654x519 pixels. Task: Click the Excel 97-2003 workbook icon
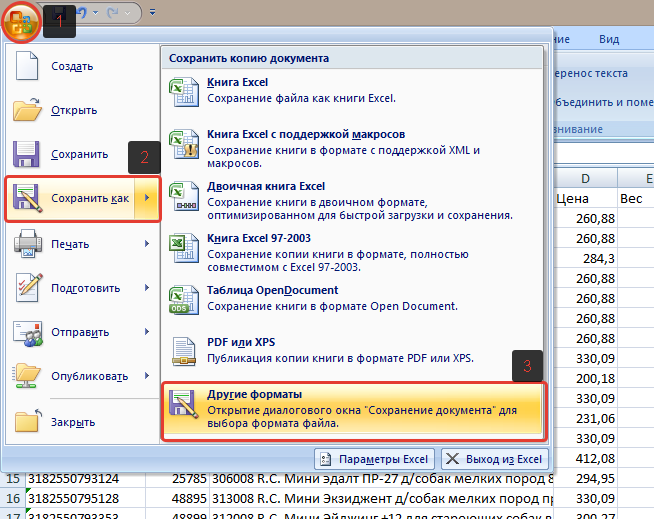pos(184,248)
